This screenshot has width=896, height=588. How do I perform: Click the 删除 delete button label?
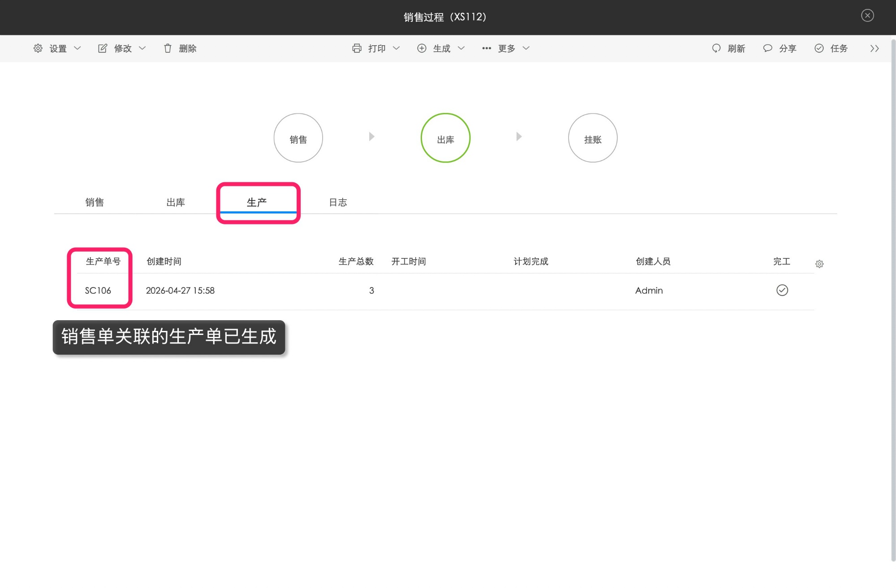click(x=188, y=48)
